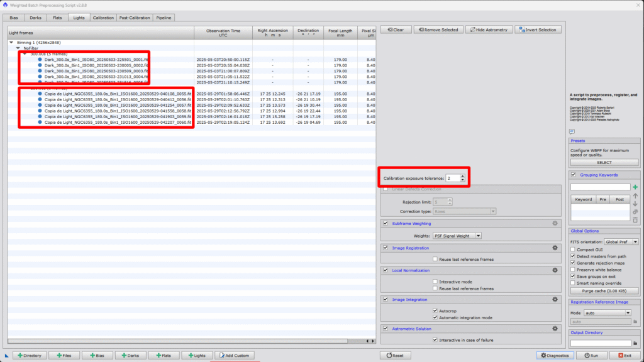Open Astrometric Solution settings gear
644x362 pixels.
[555, 328]
